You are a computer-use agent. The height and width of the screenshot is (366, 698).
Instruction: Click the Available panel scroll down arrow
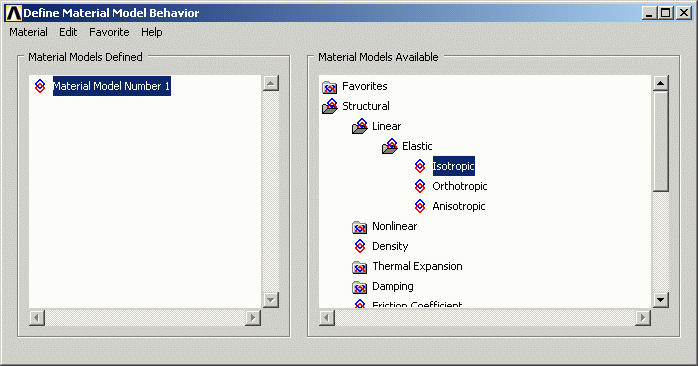(661, 300)
